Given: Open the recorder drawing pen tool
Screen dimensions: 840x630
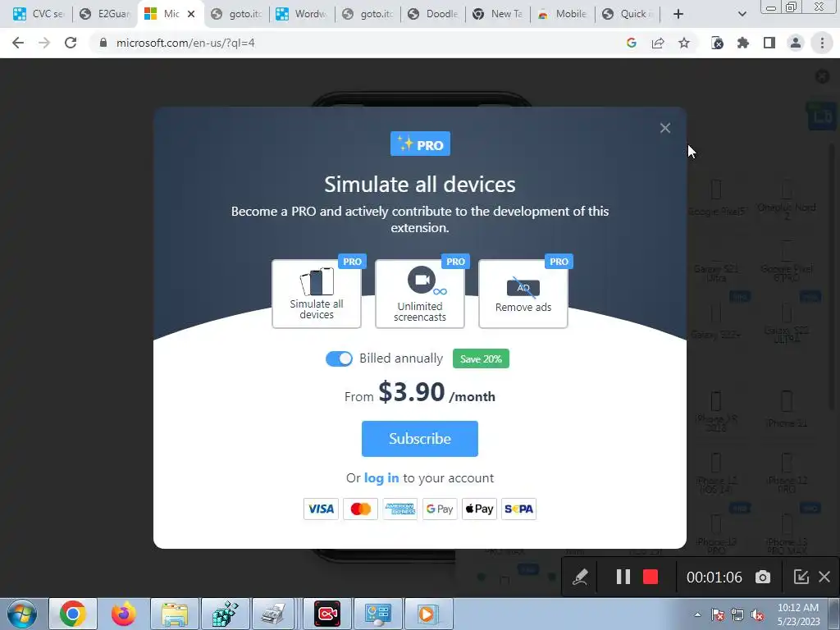Looking at the screenshot, I should (580, 577).
